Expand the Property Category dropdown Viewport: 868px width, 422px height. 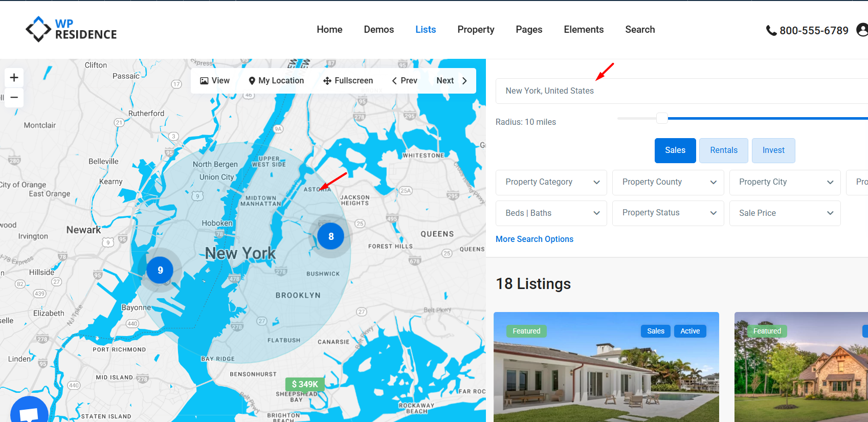[551, 182]
